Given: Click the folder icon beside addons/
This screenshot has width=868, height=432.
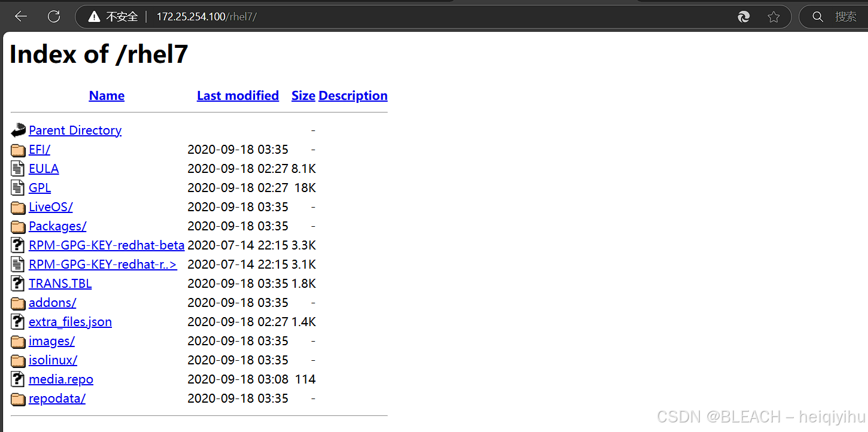Looking at the screenshot, I should pos(19,303).
